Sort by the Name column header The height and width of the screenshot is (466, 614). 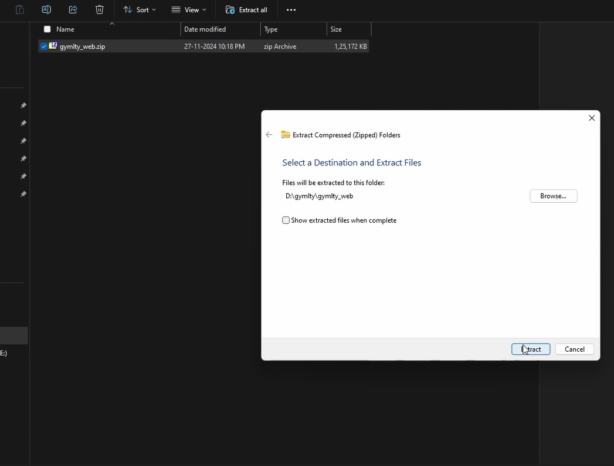(x=65, y=29)
